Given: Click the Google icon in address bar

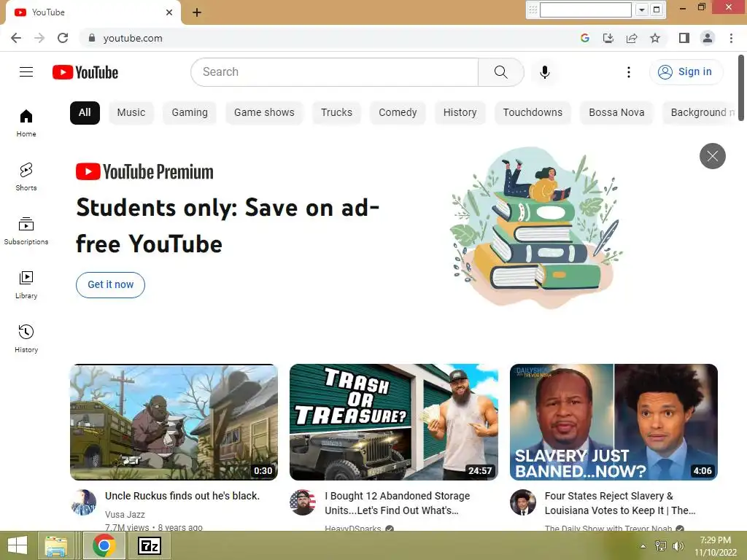Looking at the screenshot, I should click(585, 38).
